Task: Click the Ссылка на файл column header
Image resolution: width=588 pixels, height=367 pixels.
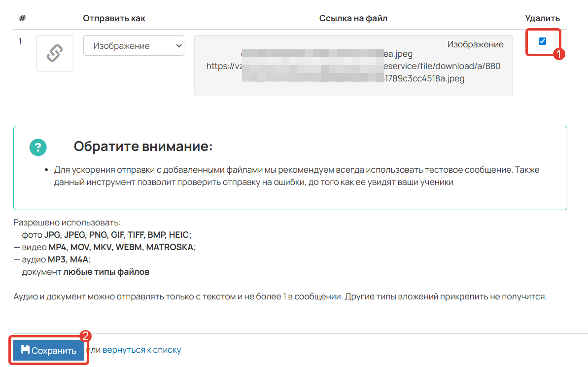Action: 353,18
